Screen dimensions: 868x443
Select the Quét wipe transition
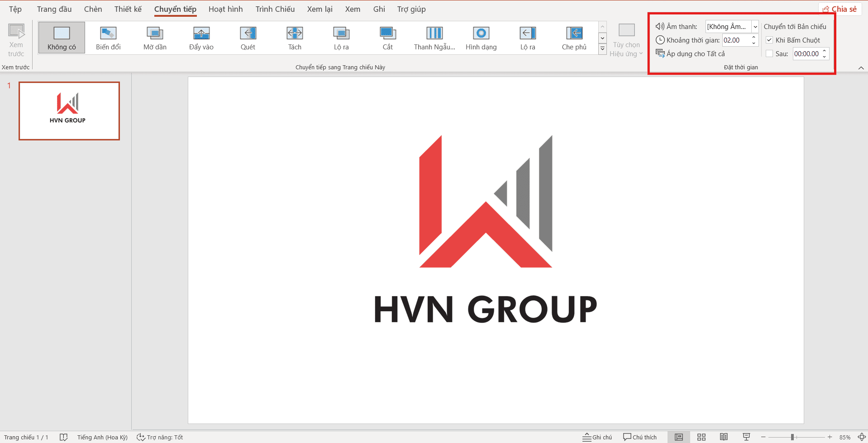pyautogui.click(x=248, y=38)
